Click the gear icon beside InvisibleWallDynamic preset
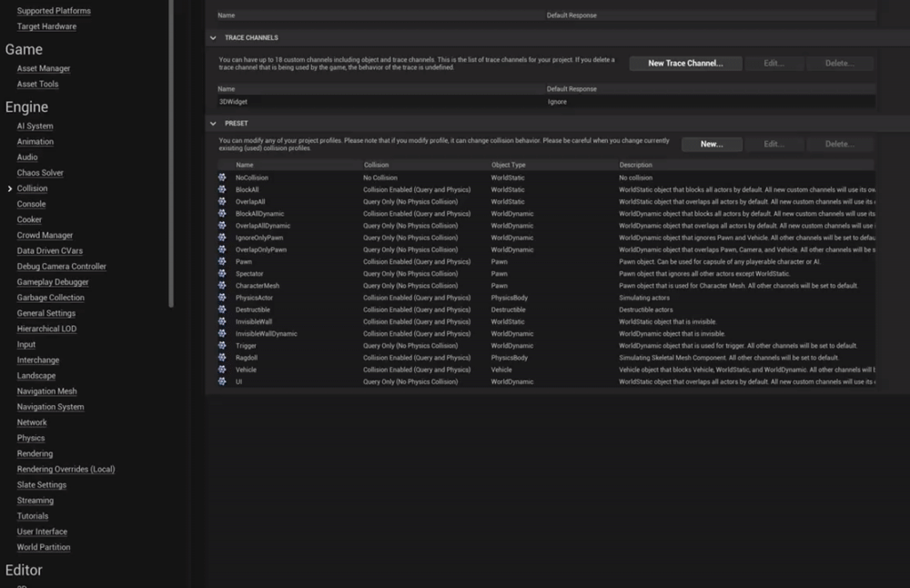Viewport: 910px width, 588px height. (x=222, y=333)
